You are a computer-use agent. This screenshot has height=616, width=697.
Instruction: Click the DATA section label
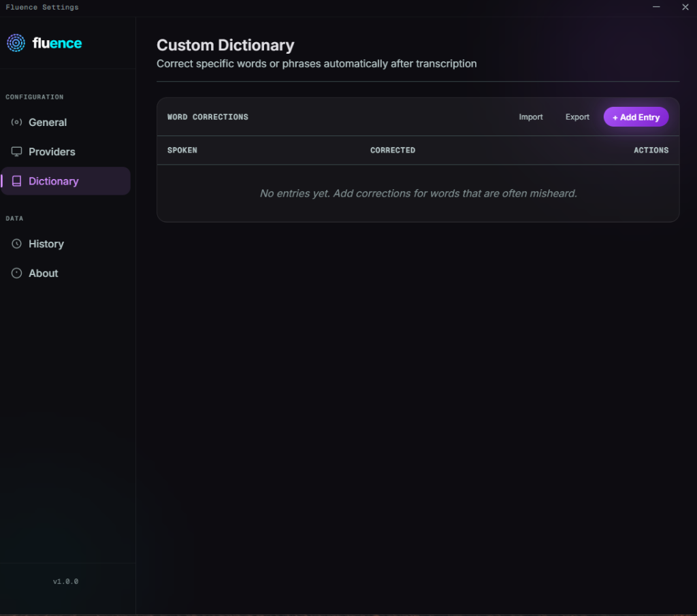pos(14,218)
